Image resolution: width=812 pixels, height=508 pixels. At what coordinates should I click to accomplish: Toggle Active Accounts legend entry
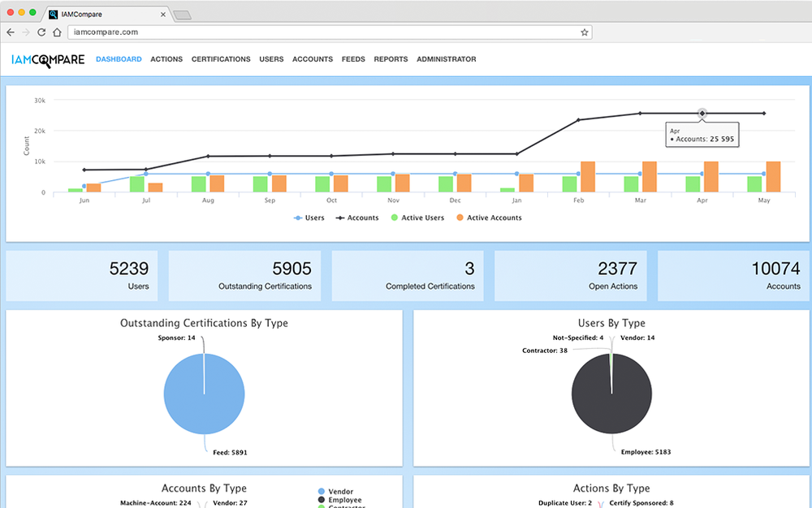click(x=489, y=217)
